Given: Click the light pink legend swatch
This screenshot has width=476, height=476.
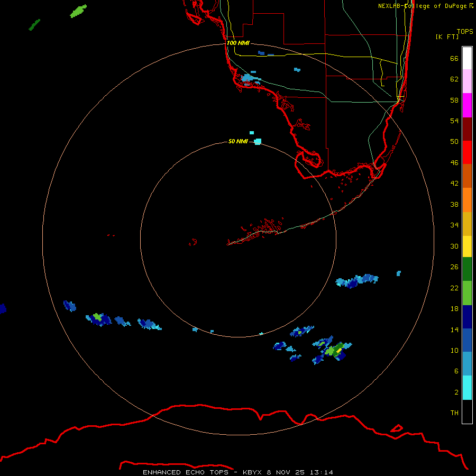Looking at the screenshot, I should (x=467, y=81).
